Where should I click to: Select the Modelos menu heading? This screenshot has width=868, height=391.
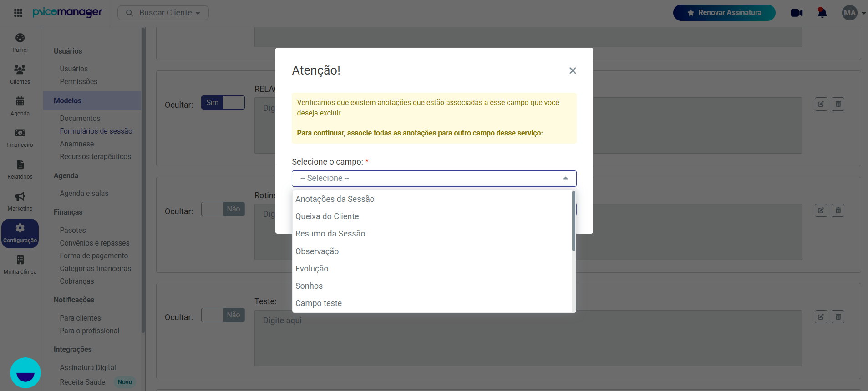click(x=92, y=100)
